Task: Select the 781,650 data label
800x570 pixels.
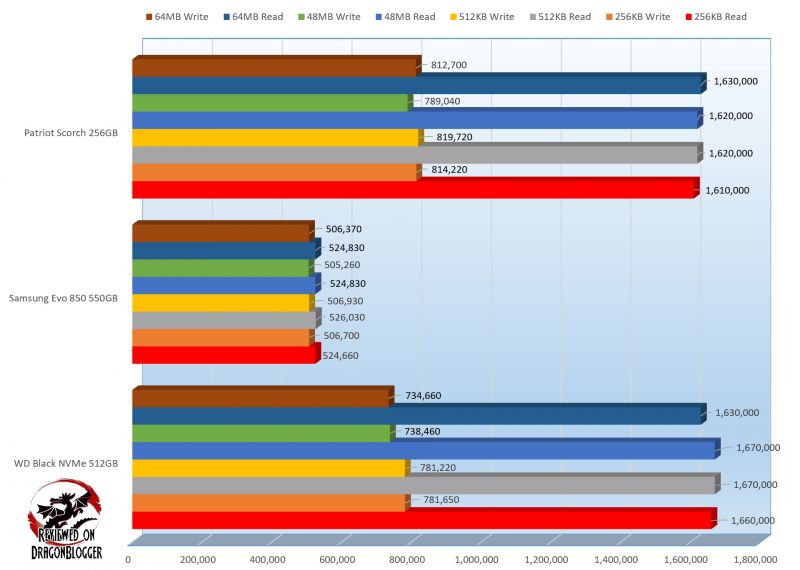Action: 441,500
